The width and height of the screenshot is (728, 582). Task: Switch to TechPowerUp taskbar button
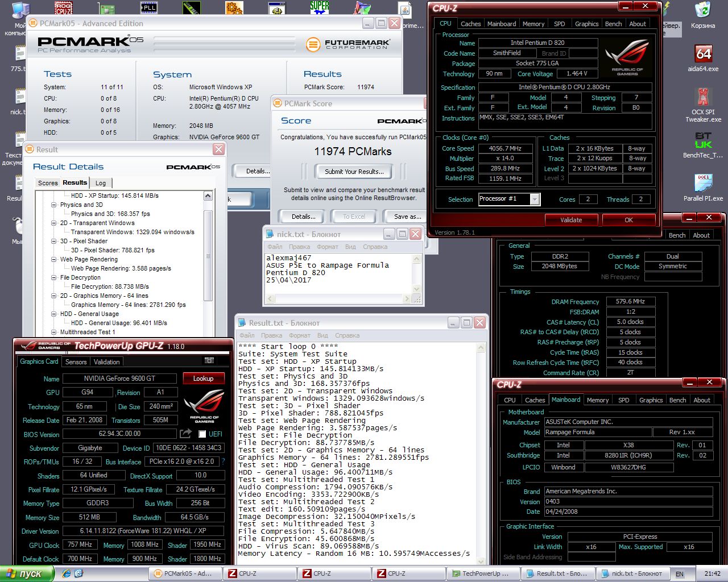pyautogui.click(x=483, y=573)
